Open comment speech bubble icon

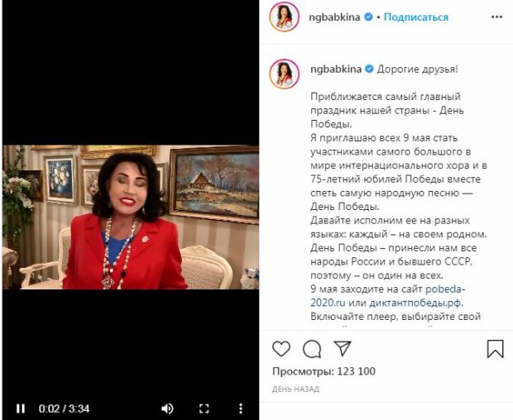pos(312,349)
